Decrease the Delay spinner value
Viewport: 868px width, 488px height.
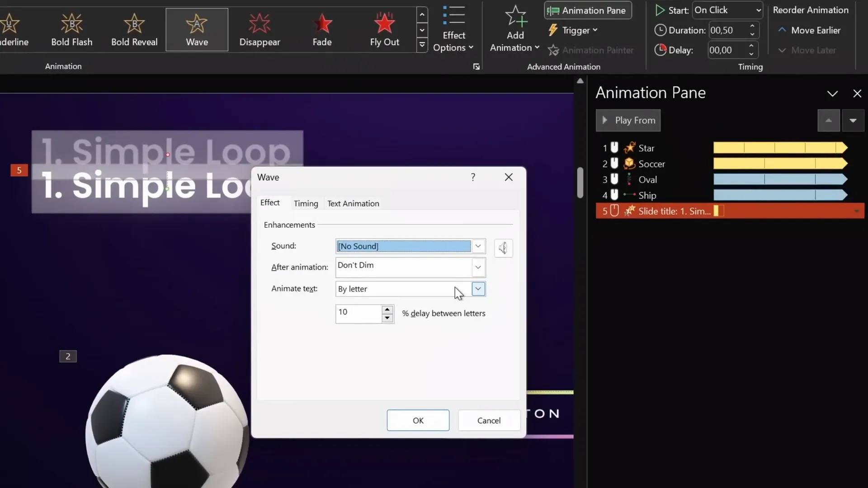[751, 54]
